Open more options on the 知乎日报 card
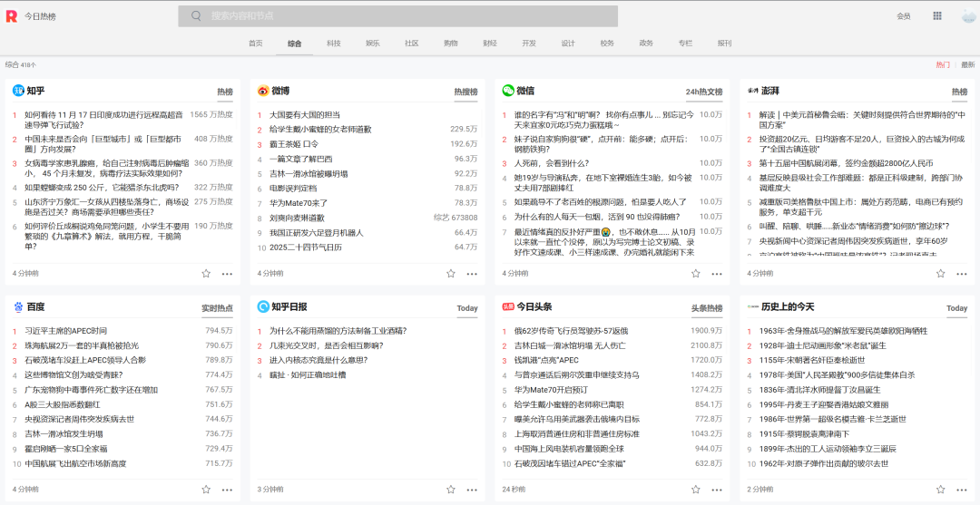The width and height of the screenshot is (980, 505). coord(473,489)
